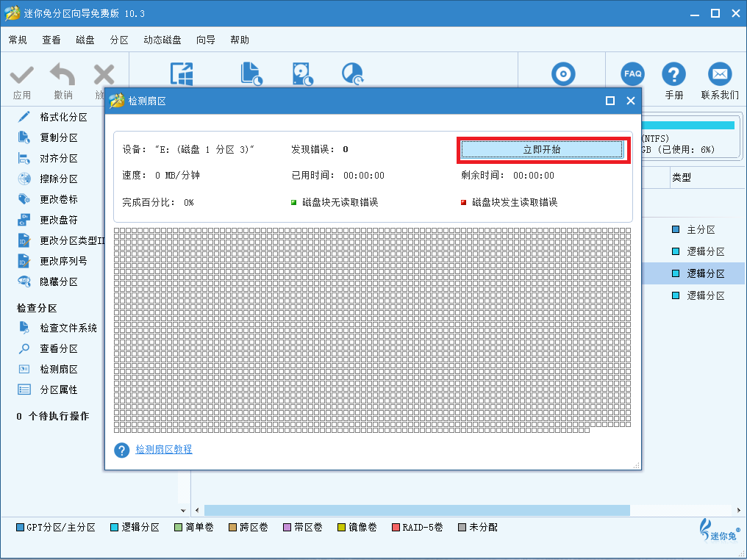Minimize the 迷你兔分区向导 main window

pos(695,14)
